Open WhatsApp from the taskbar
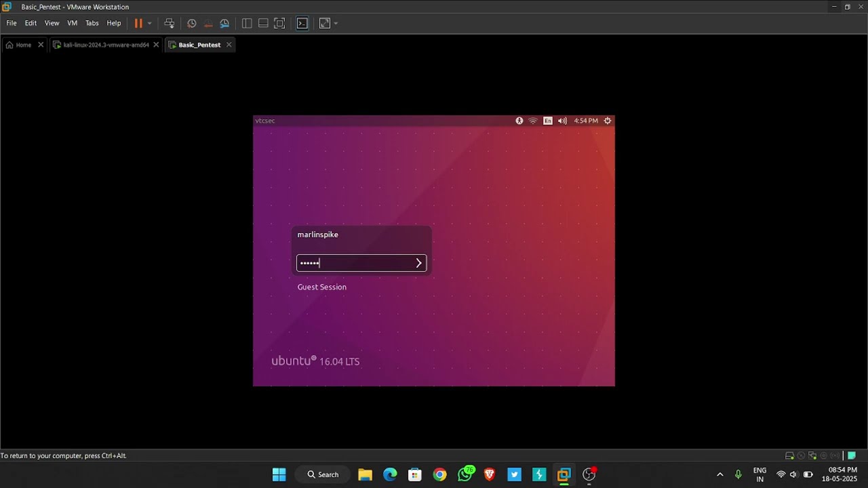Viewport: 868px width, 488px height. tap(465, 474)
